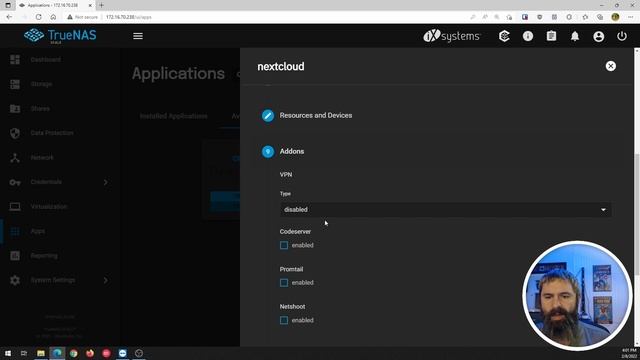Open Google Chrome from the taskbar

click(x=73, y=353)
